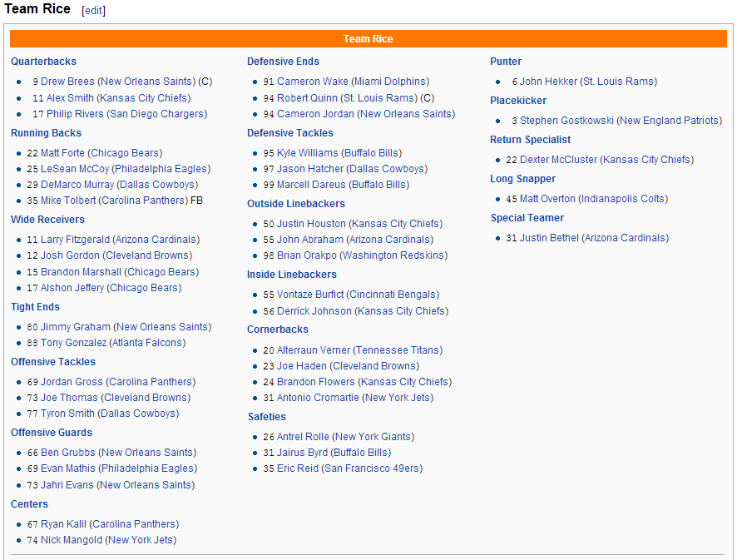Screen dimensions: 737x560
Task: Open Jordan Gross player link
Action: point(72,382)
